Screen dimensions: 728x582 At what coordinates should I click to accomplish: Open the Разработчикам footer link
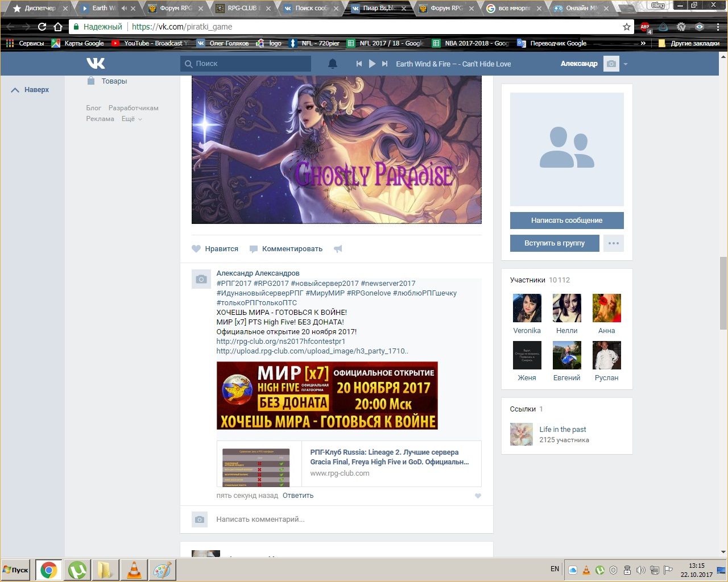pos(134,108)
